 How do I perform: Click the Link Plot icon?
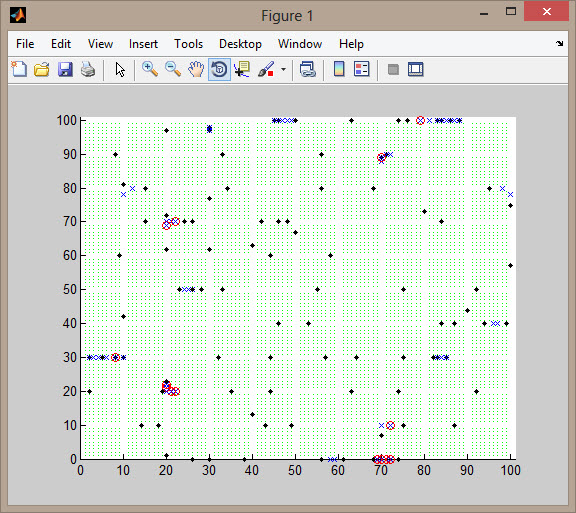coord(307,69)
